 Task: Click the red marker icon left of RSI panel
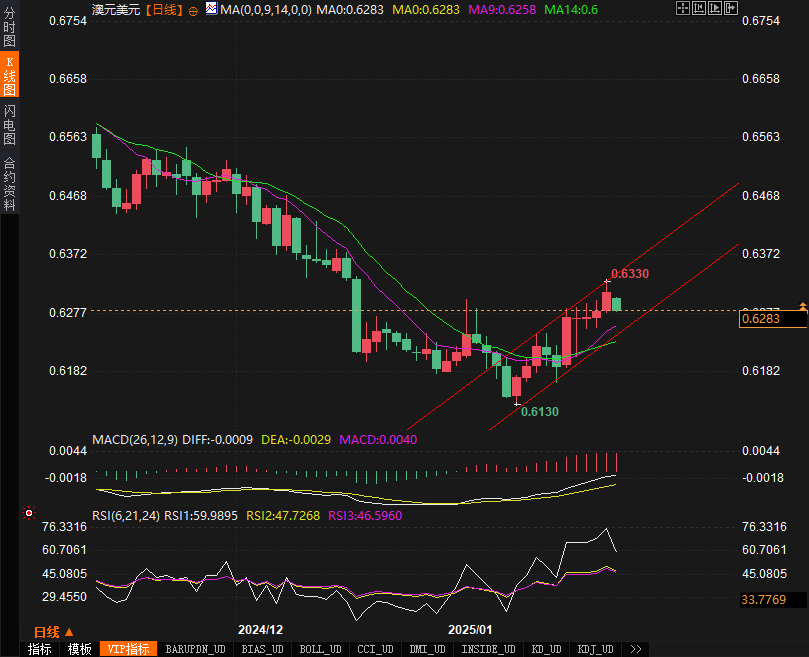pos(29,514)
